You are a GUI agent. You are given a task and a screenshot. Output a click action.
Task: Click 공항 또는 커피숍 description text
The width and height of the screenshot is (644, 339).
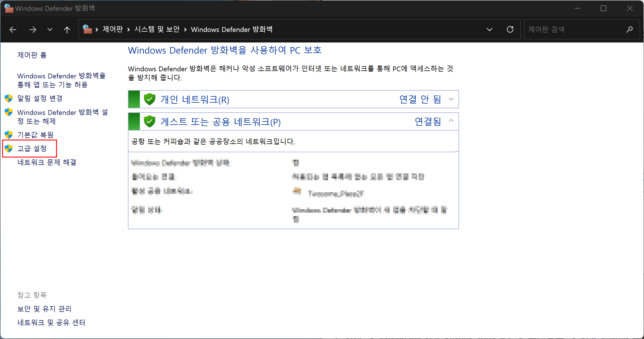pyautogui.click(x=213, y=141)
